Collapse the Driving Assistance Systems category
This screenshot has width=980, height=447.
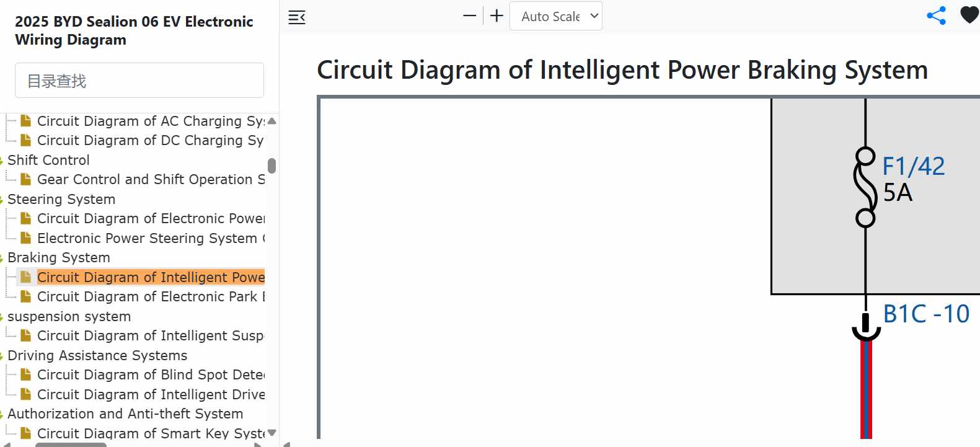click(x=97, y=355)
